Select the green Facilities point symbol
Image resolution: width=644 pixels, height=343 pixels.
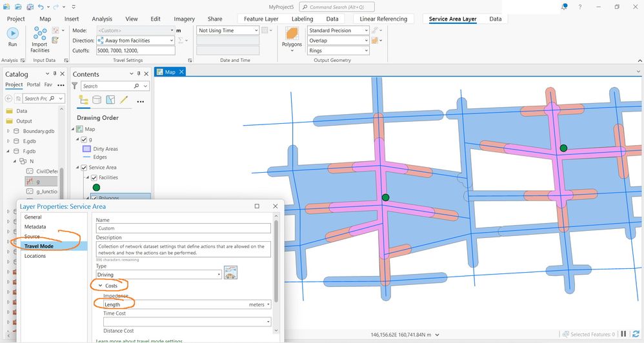tap(97, 188)
